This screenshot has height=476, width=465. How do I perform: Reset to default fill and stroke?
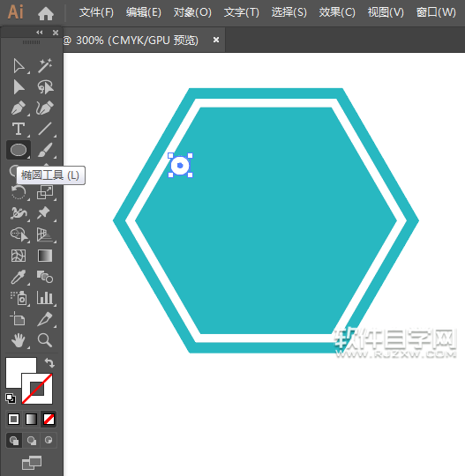11,398
